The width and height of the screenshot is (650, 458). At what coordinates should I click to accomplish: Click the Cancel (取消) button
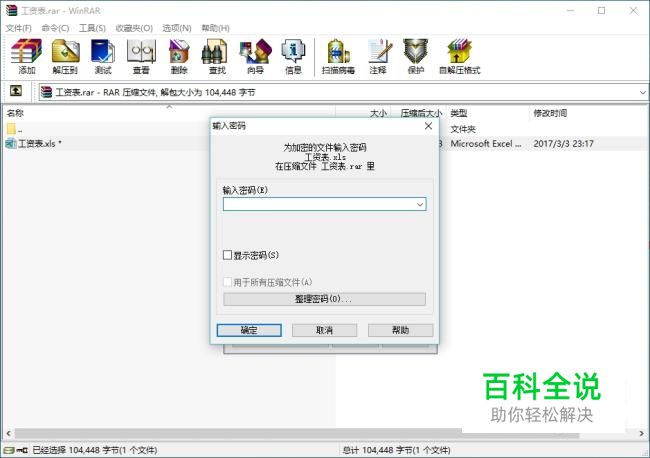tap(325, 330)
